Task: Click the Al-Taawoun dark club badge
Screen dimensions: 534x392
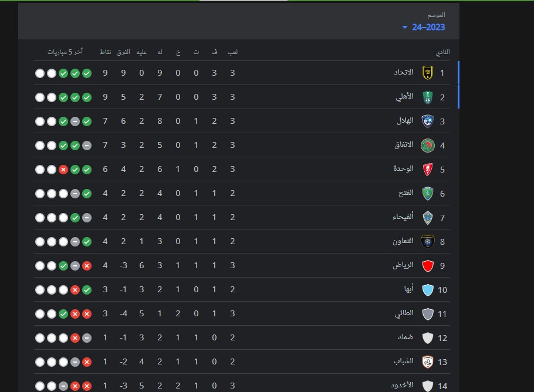Action: click(427, 241)
